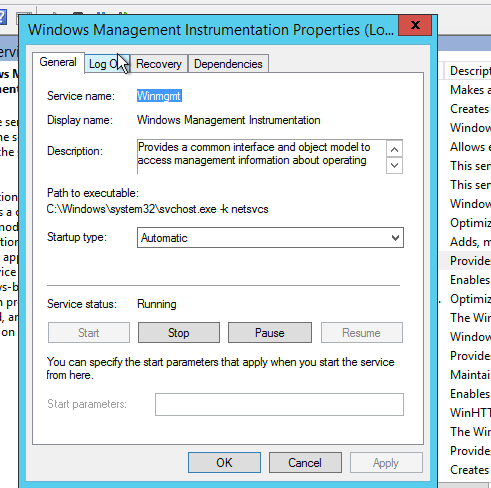
Task: Click the Pause service button
Action: pyautogui.click(x=270, y=332)
